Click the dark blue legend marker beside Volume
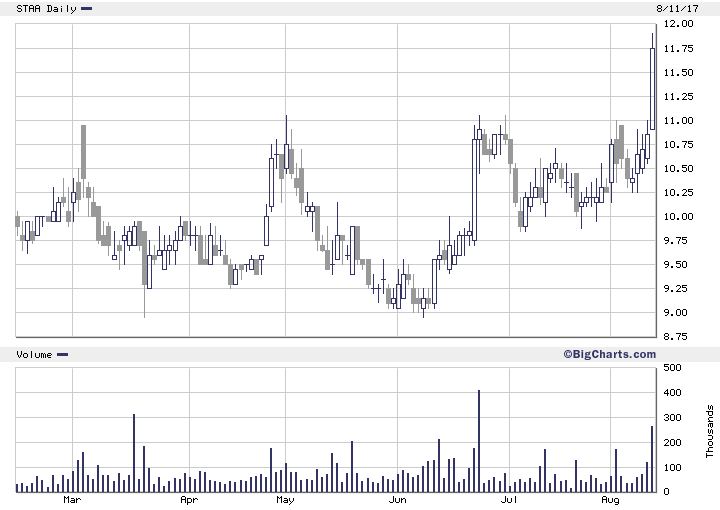 62,354
